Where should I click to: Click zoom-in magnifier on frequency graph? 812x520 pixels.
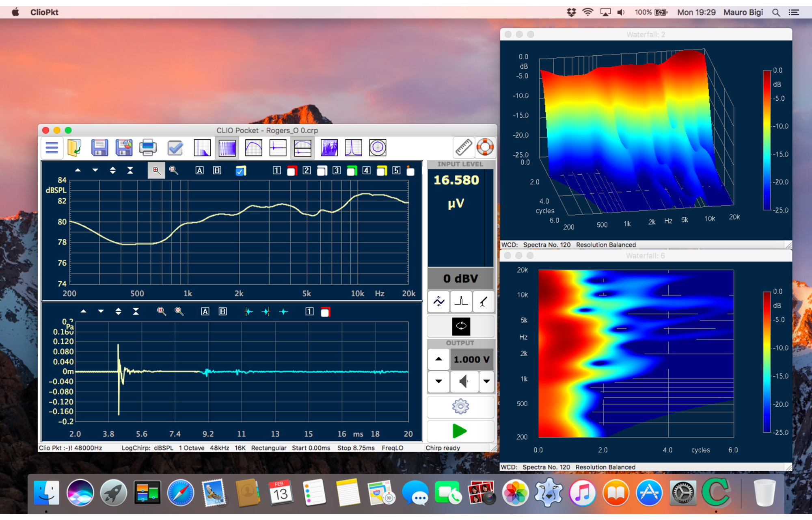(156, 171)
